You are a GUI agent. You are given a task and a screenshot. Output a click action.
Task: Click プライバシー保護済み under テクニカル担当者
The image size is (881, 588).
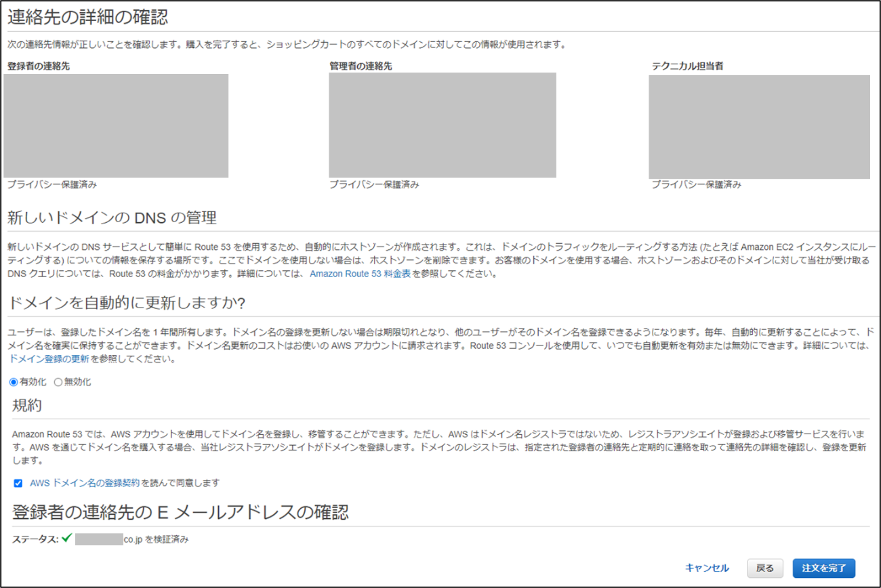[697, 184]
